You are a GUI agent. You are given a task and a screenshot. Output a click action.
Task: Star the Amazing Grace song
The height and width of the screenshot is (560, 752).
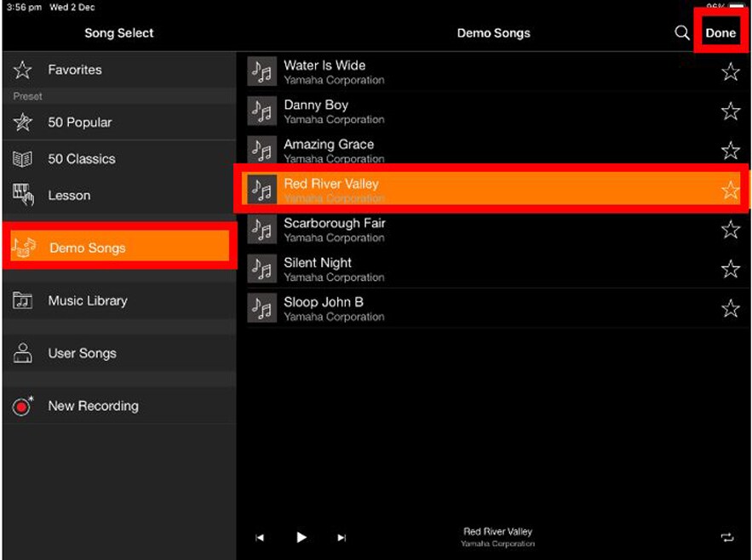coord(730,151)
